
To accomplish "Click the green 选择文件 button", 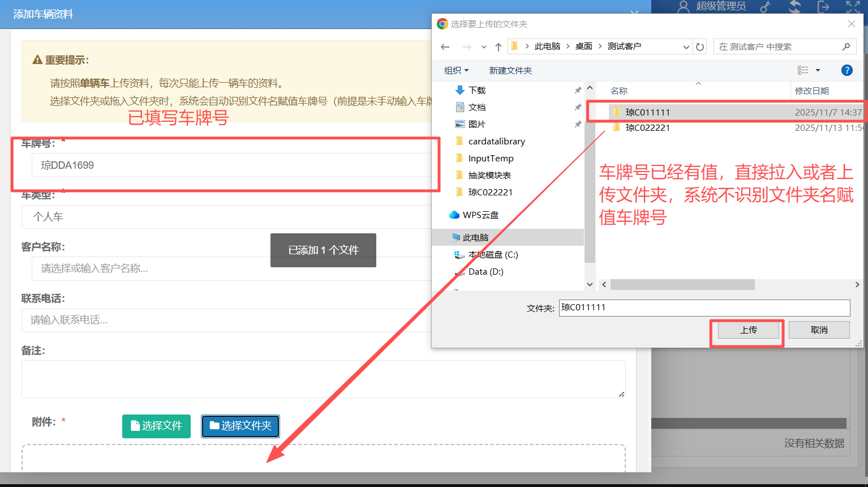I will pos(156,426).
